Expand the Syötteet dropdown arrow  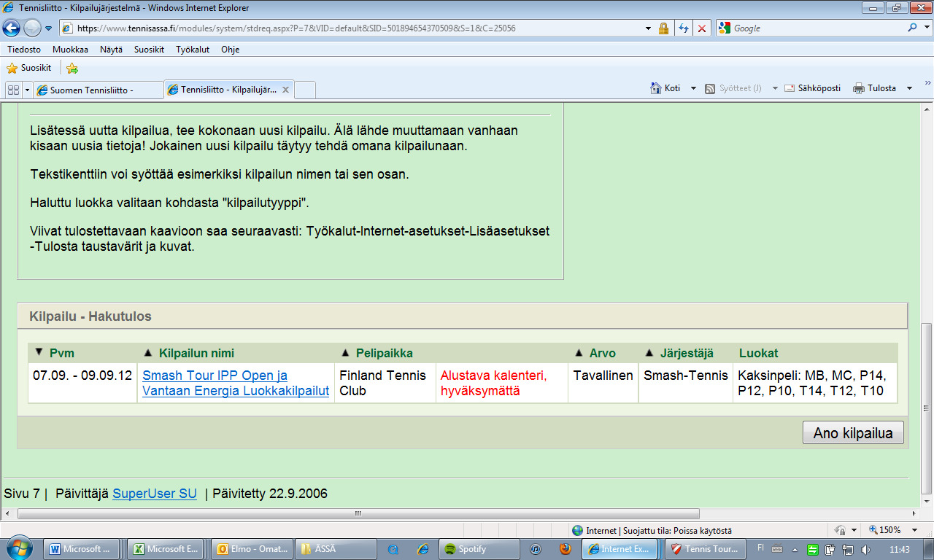coord(775,88)
